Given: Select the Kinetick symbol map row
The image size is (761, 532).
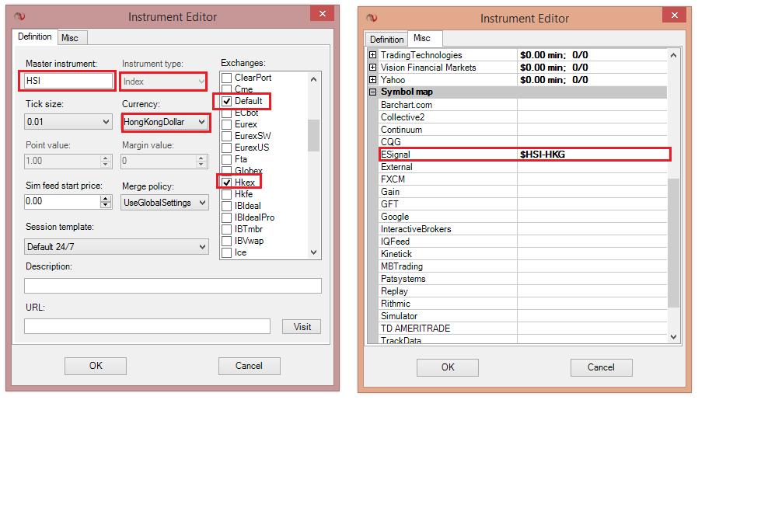Looking at the screenshot, I should (522, 254).
